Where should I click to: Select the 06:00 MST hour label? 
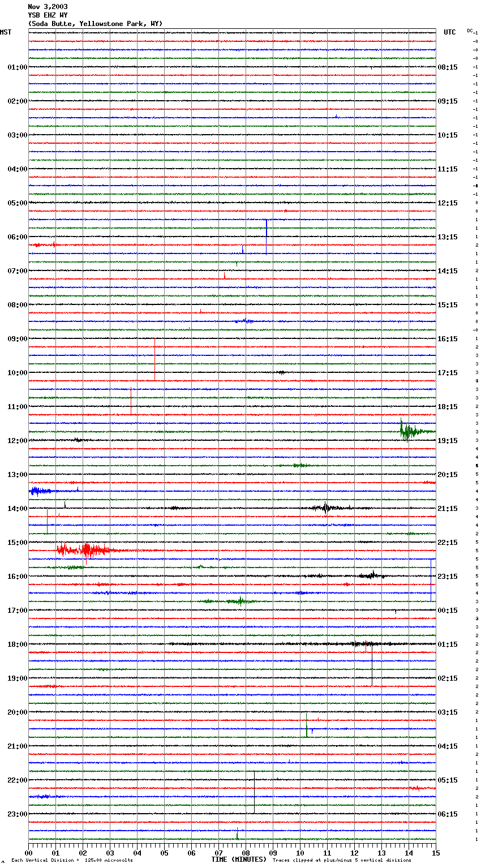coord(18,237)
